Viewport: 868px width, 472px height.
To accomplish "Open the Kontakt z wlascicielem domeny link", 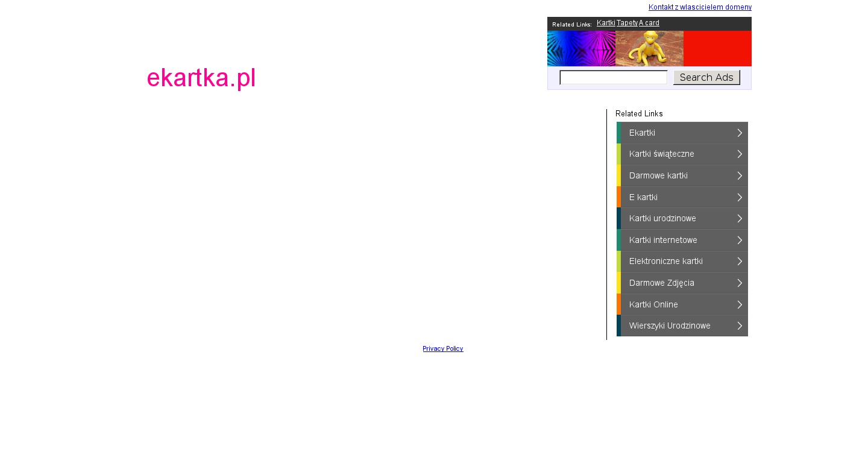I will pyautogui.click(x=700, y=7).
